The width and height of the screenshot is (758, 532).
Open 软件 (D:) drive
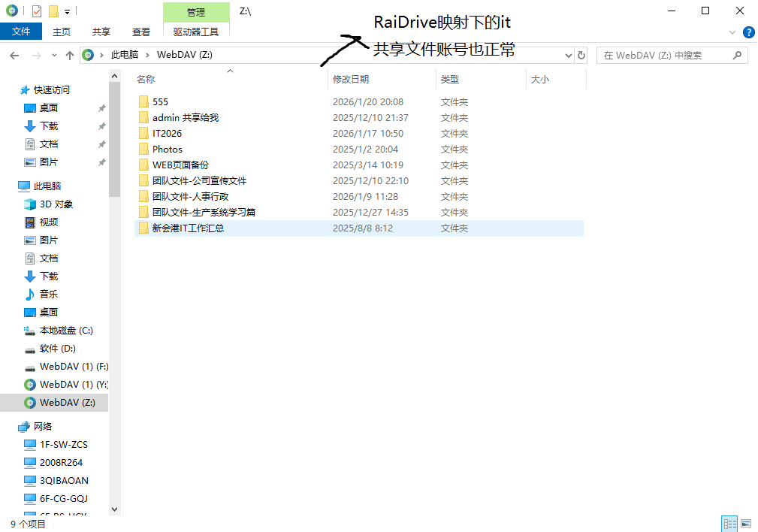tap(58, 348)
